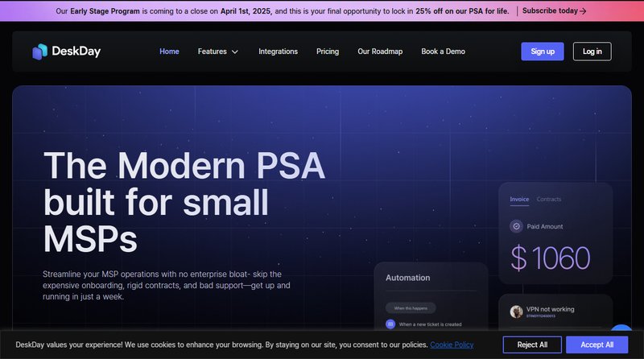This screenshot has height=359, width=644.
Task: Switch to the Contracts tab
Action: point(549,199)
